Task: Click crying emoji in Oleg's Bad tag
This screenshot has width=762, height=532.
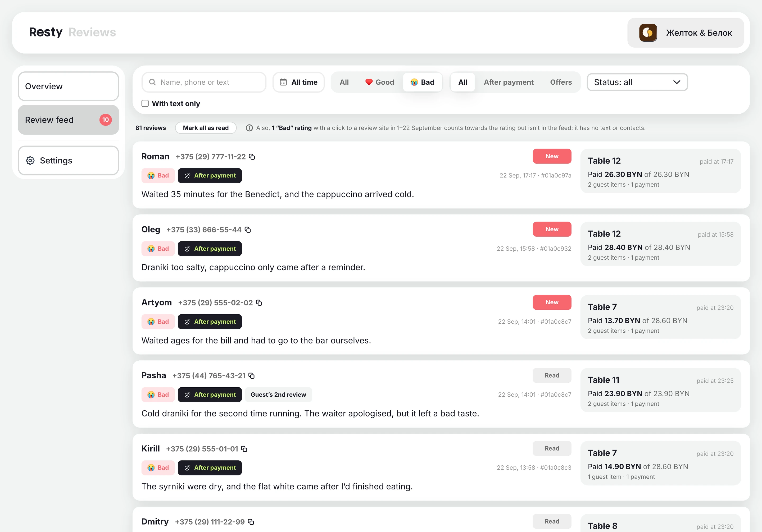Action: tap(151, 249)
